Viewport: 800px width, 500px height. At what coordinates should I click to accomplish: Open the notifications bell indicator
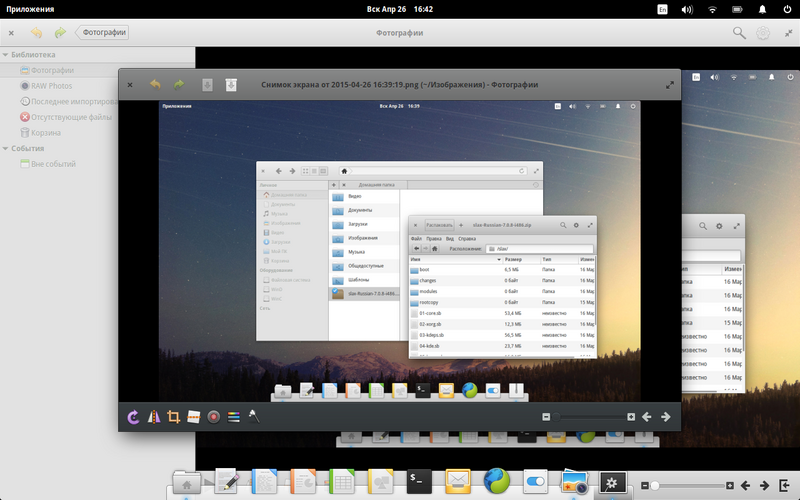[762, 9]
